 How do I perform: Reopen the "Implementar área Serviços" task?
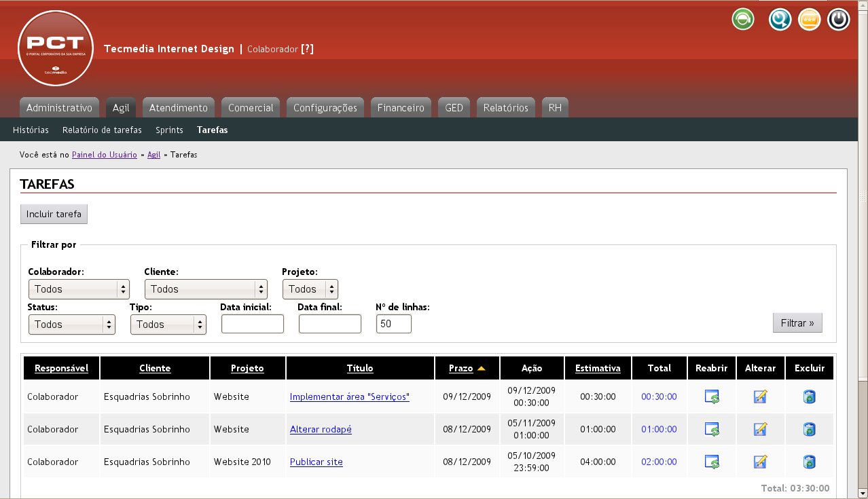tap(712, 396)
